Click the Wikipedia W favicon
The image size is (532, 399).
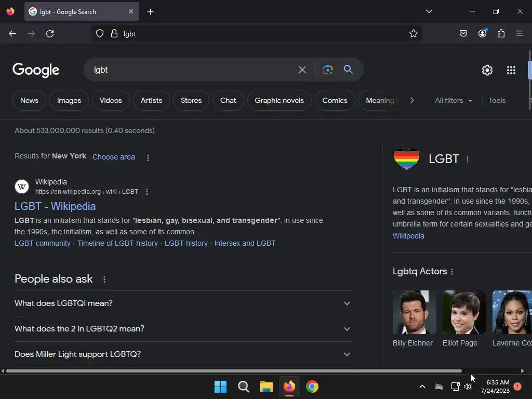(22, 187)
